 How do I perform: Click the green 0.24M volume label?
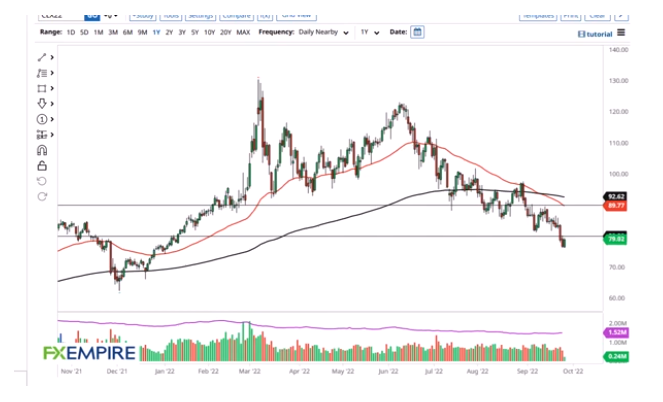tap(616, 357)
